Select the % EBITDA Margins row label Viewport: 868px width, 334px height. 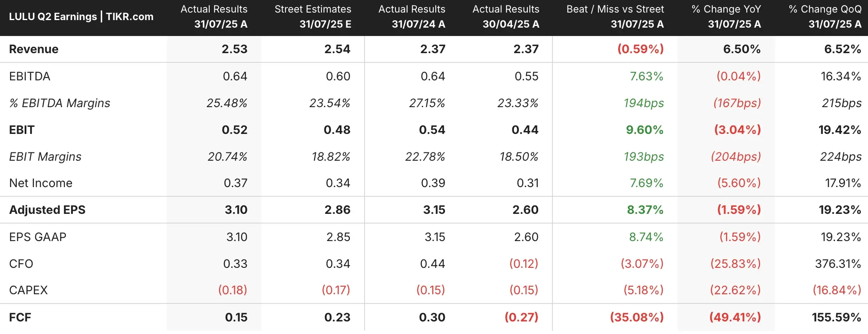click(x=59, y=103)
